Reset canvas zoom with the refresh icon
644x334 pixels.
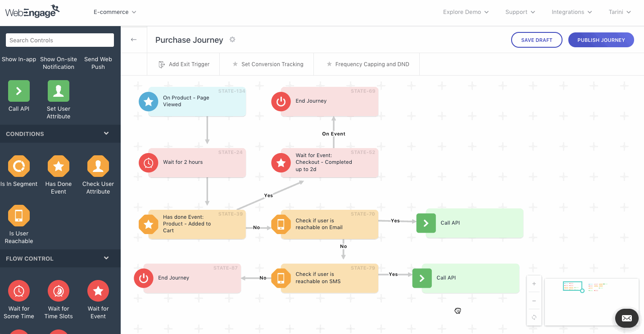[x=534, y=317]
